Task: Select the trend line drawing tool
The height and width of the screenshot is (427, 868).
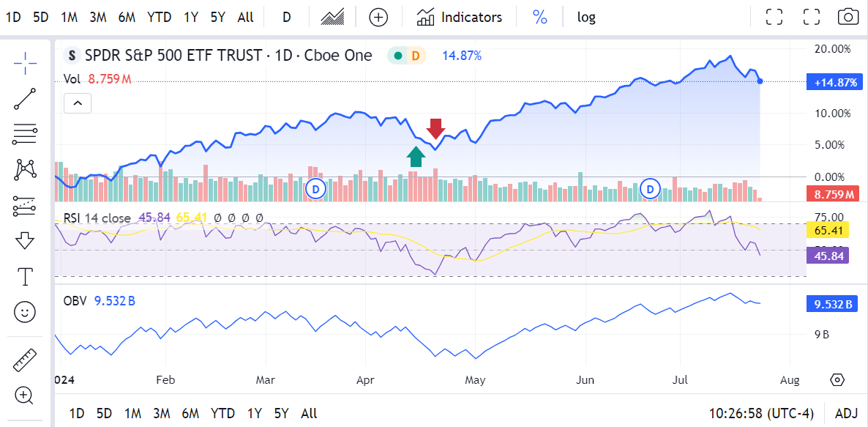Action: (x=25, y=97)
